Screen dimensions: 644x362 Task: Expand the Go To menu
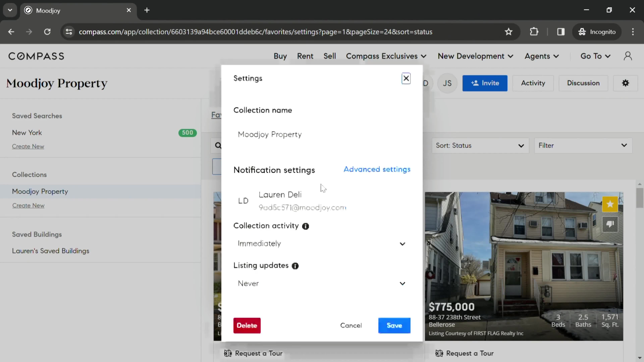[x=595, y=56]
